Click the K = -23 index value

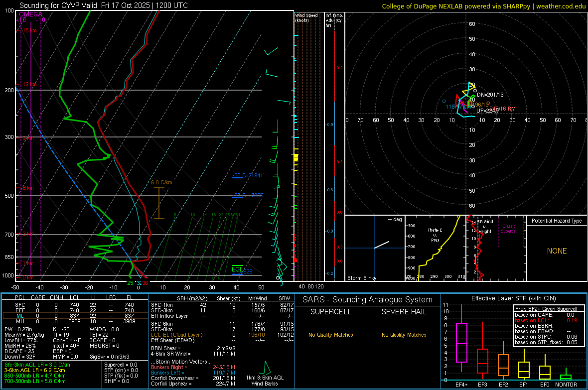[61, 329]
